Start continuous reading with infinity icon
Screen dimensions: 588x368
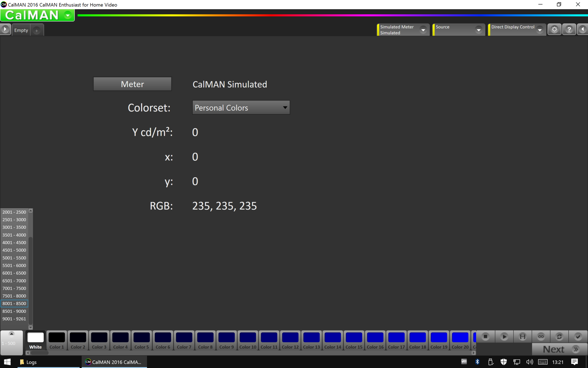pos(541,337)
